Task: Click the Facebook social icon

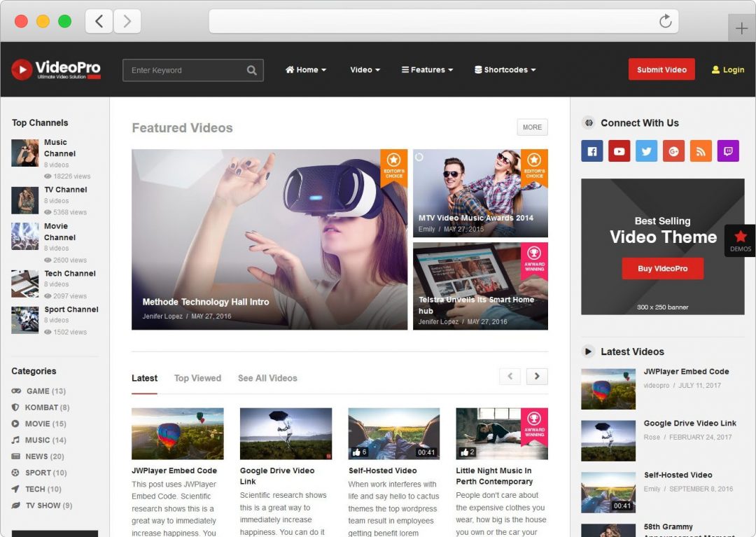Action: pos(591,151)
